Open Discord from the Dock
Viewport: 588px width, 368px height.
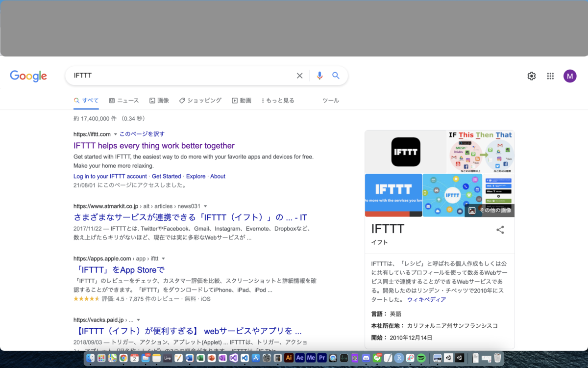pos(366,358)
